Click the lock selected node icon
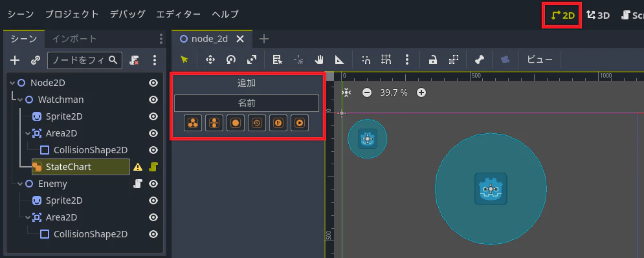 pos(432,60)
